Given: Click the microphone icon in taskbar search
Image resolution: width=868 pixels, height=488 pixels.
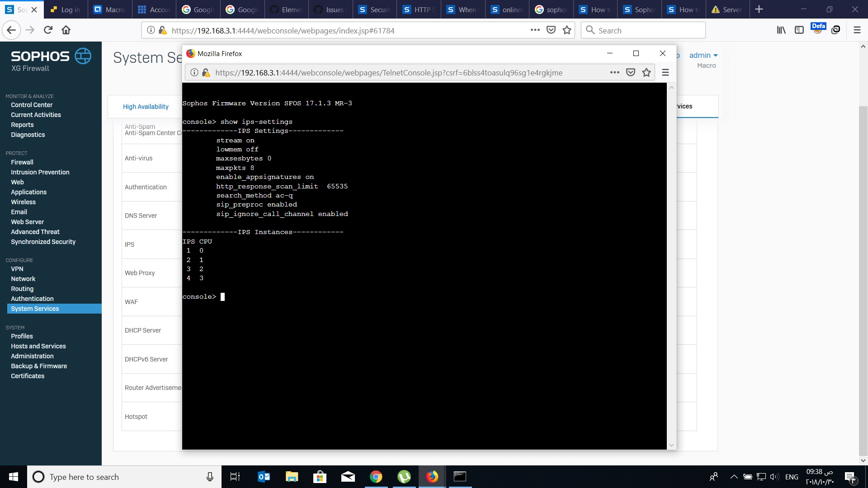Looking at the screenshot, I should coord(210,477).
